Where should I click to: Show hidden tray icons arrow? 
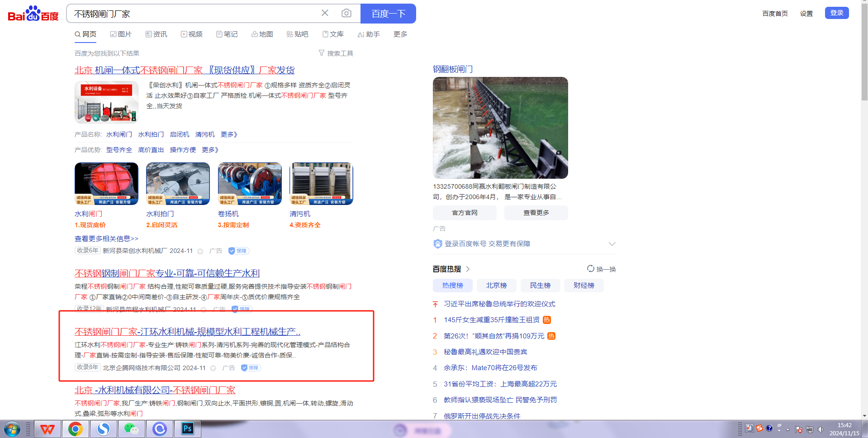pyautogui.click(x=787, y=429)
